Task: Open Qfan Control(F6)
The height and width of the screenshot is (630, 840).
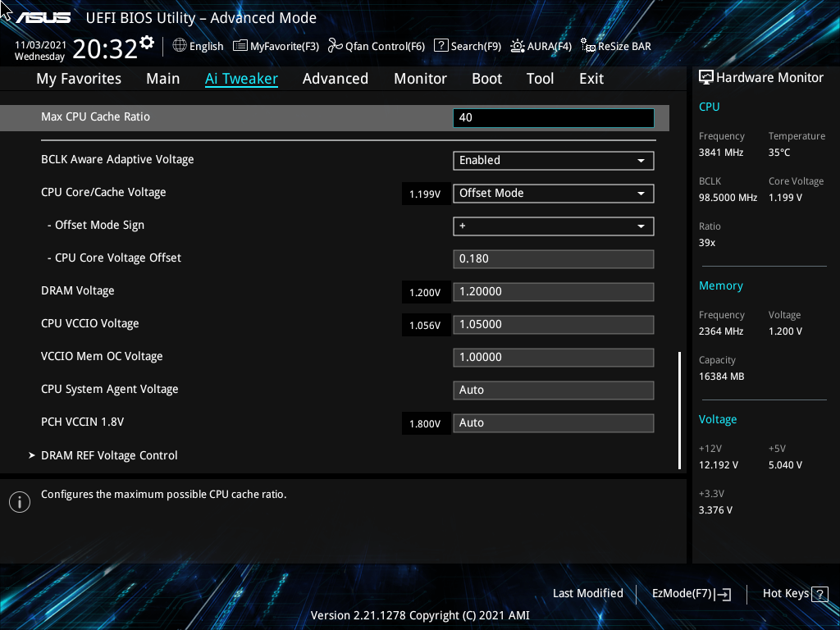Action: 385,47
